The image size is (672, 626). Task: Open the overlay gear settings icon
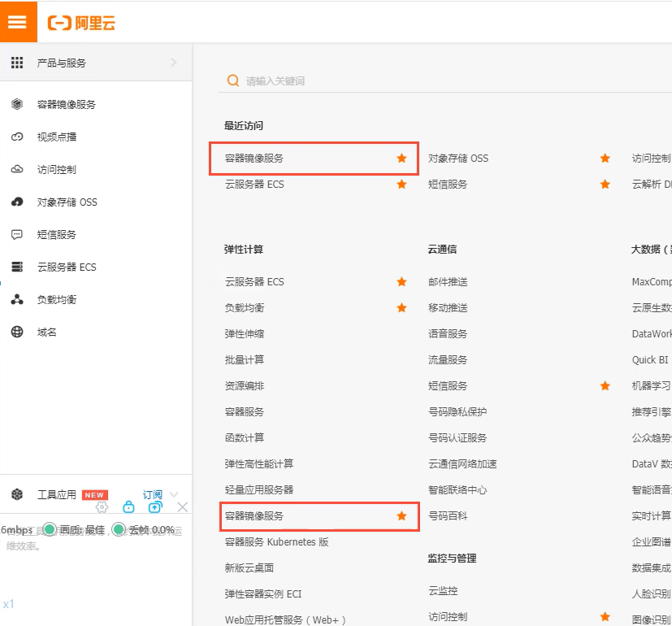pos(102,507)
